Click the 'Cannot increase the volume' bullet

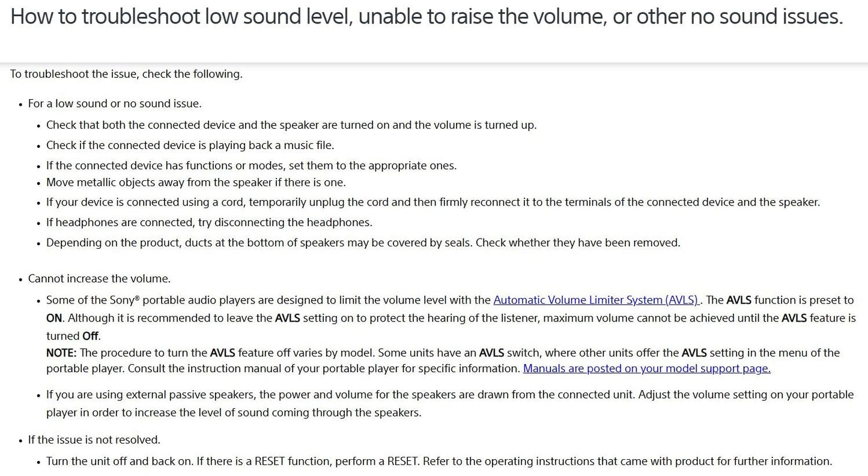[x=99, y=279]
